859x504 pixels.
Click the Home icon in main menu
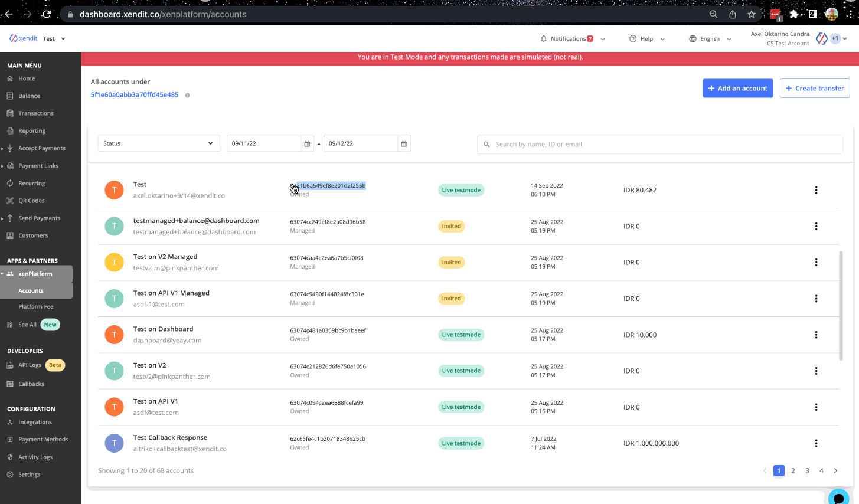10,78
